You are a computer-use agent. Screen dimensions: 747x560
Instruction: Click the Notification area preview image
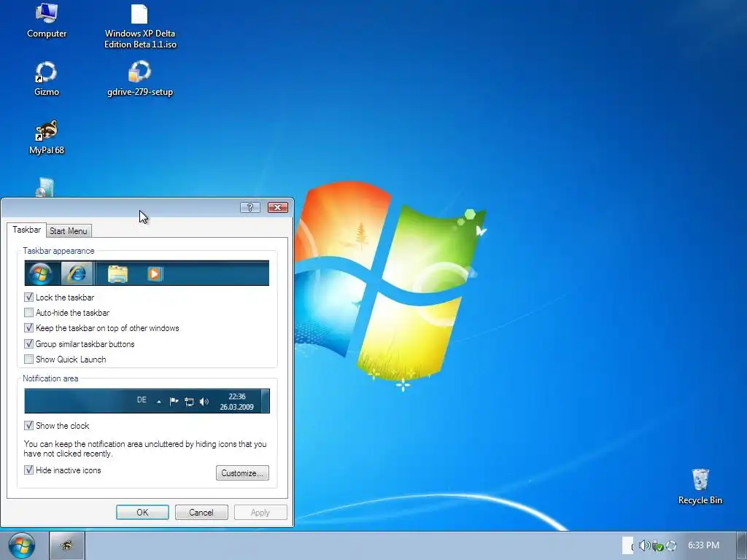click(x=147, y=401)
